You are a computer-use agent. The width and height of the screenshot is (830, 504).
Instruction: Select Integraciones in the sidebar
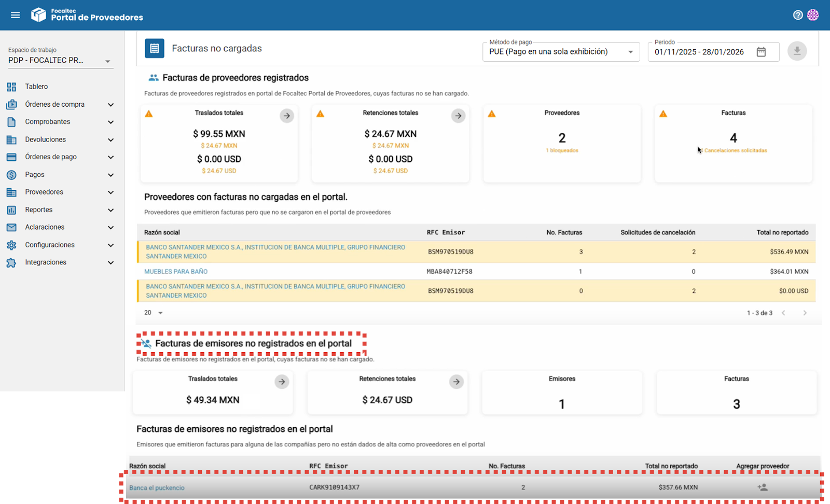(46, 262)
